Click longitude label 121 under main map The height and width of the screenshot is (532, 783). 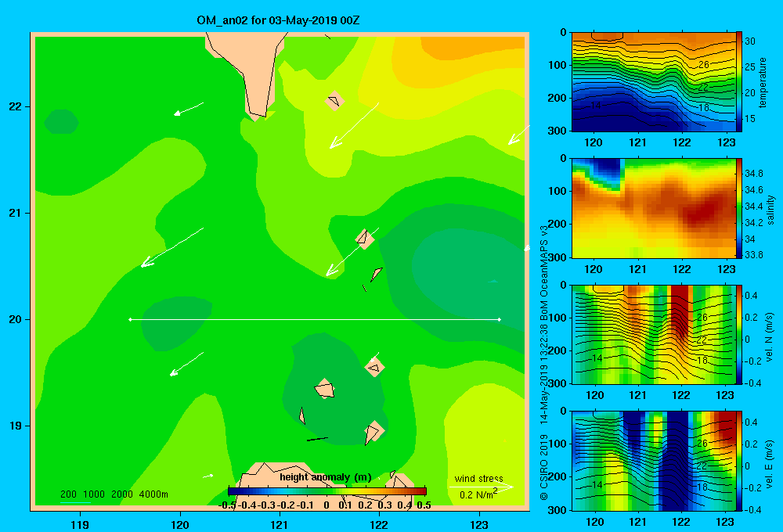pyautogui.click(x=280, y=524)
